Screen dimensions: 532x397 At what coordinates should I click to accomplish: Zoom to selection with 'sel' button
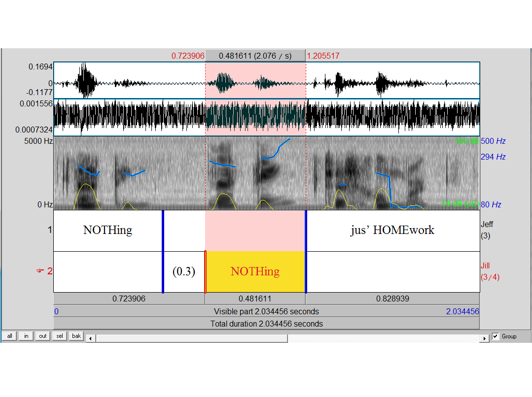pyautogui.click(x=59, y=336)
